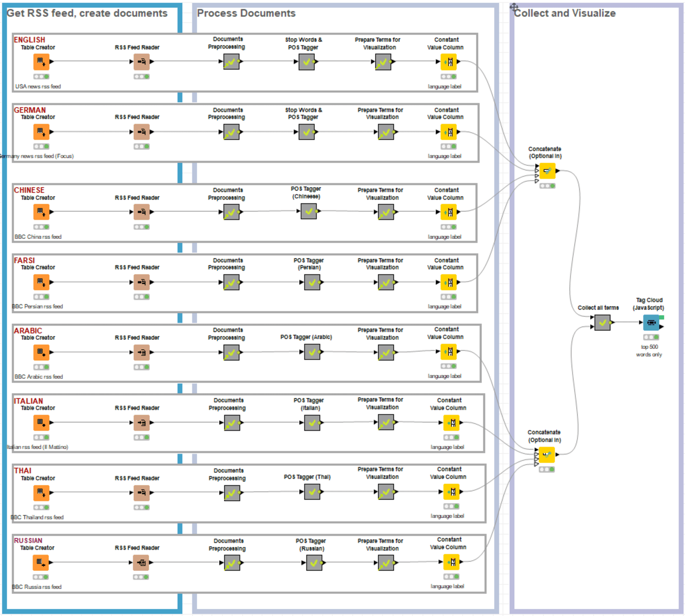Viewport: 685px width, 616px height.
Task: Select the lower Concatenate (Optional in) node
Action: 547,455
